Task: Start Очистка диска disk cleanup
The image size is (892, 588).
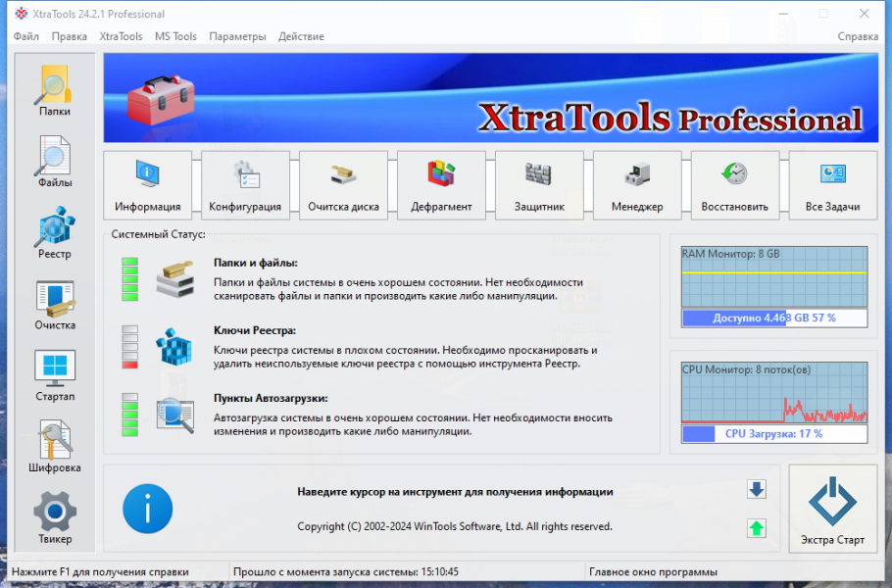Action: [344, 185]
